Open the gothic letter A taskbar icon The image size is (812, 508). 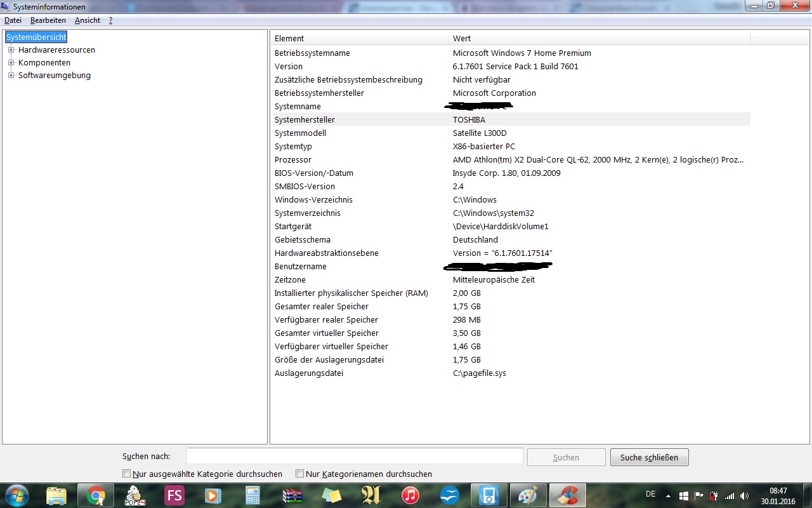coord(371,495)
